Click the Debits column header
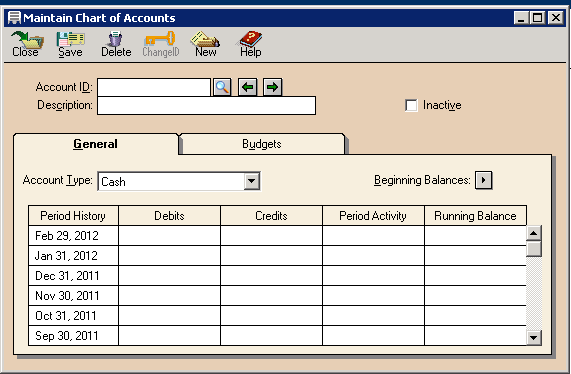Image resolution: width=571 pixels, height=374 pixels. [169, 216]
